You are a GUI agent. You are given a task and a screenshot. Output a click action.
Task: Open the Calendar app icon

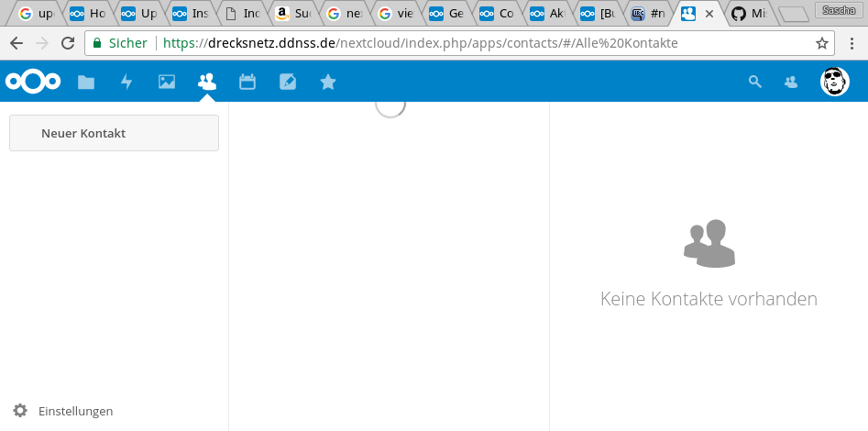[247, 83]
